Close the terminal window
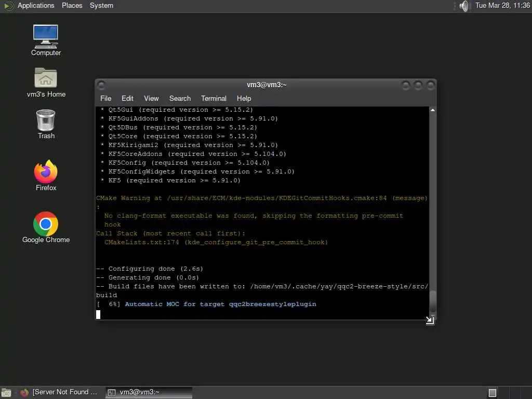The image size is (532, 399). tap(431, 85)
